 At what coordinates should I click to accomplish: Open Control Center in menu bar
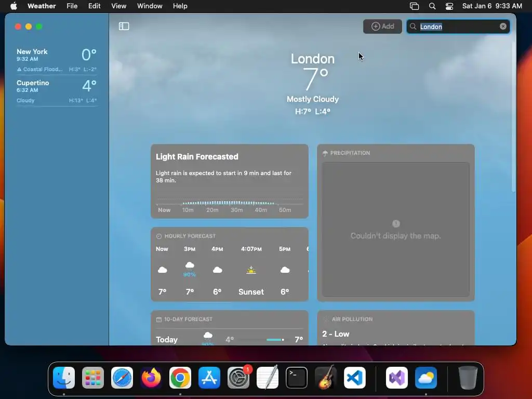pyautogui.click(x=449, y=6)
